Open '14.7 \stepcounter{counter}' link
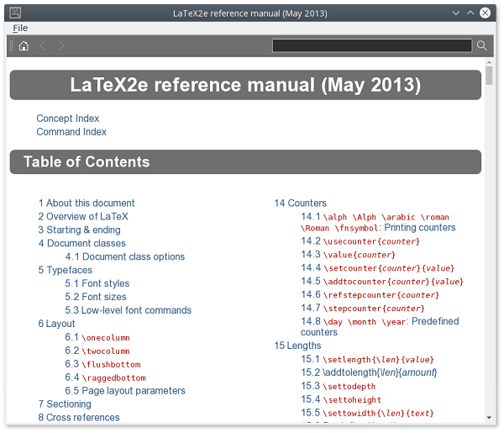The width and height of the screenshot is (504, 433). tap(363, 309)
